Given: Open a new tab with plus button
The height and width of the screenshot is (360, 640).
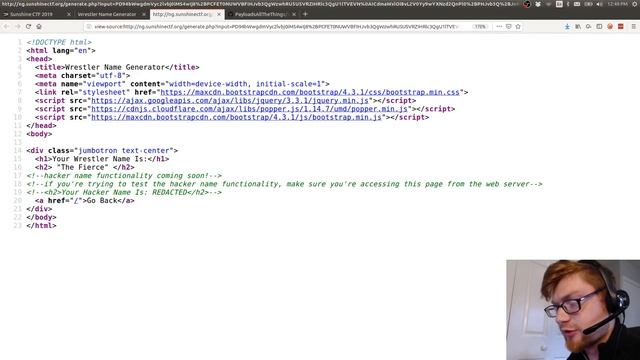Looking at the screenshot, I should click(x=305, y=14).
